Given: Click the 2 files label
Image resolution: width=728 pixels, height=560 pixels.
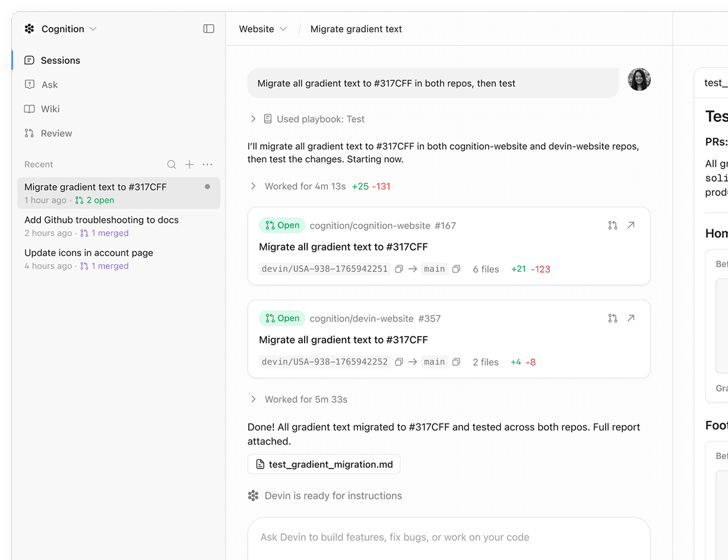Looking at the screenshot, I should click(x=486, y=362).
